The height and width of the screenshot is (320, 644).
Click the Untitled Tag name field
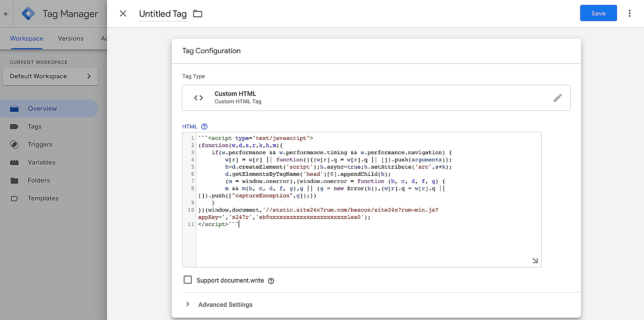163,14
